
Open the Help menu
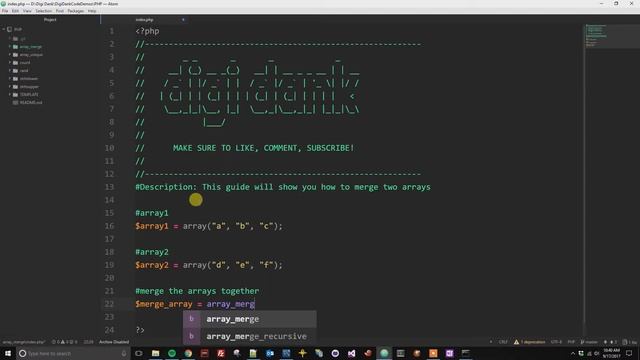click(92, 11)
